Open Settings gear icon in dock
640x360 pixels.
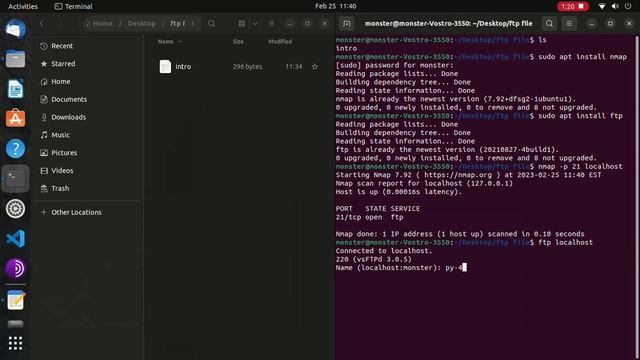coord(16,209)
